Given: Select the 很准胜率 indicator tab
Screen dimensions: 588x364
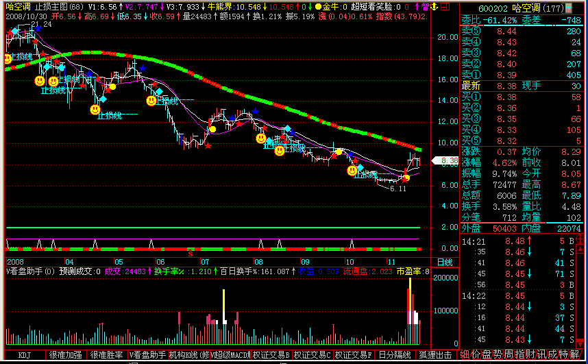Looking at the screenshot, I should tap(106, 354).
